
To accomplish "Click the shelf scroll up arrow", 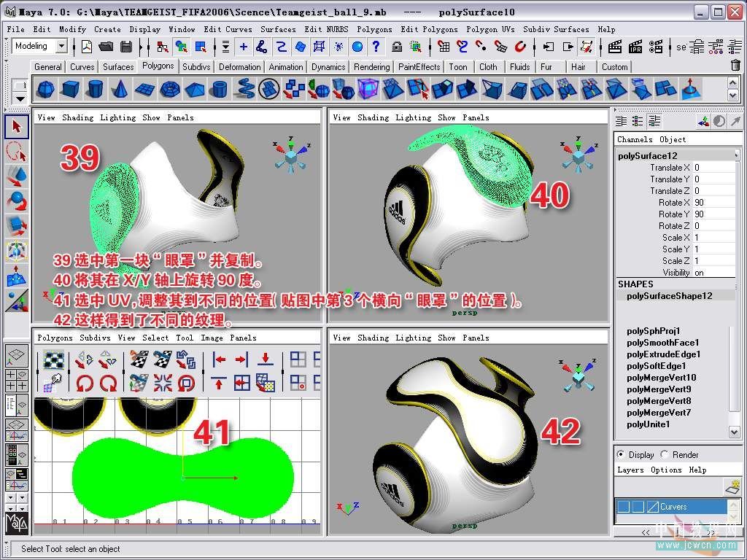I will (733, 83).
